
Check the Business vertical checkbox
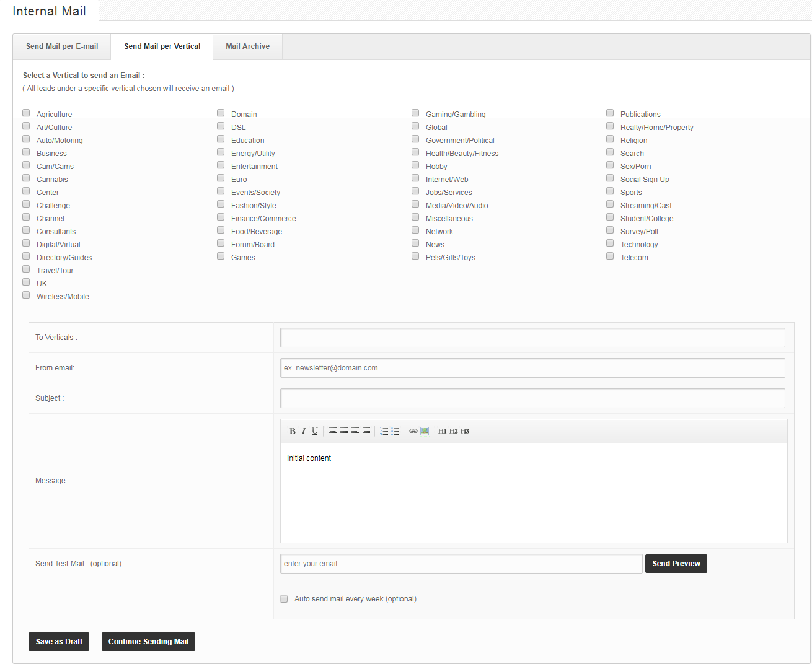pos(26,152)
